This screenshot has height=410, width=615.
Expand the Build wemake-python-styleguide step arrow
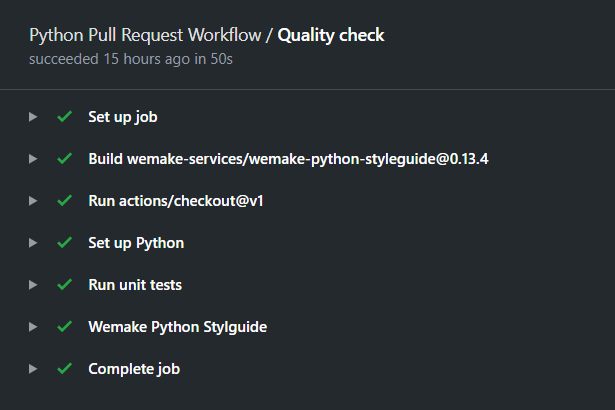pos(33,159)
